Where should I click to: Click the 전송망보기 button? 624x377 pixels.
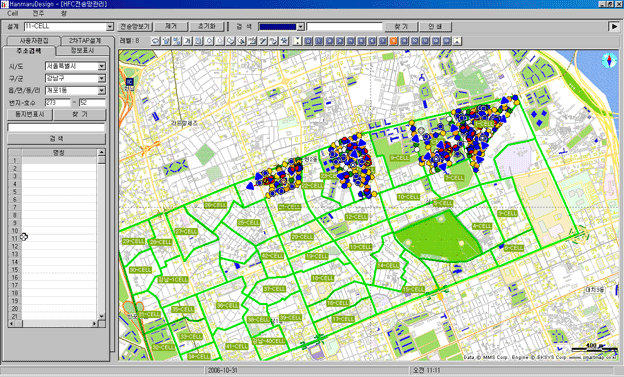click(135, 27)
